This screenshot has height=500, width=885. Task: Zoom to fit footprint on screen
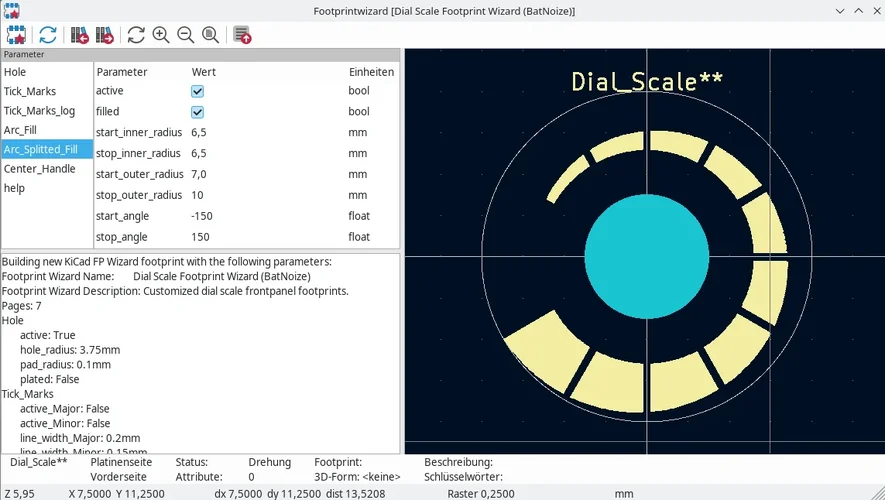(211, 35)
